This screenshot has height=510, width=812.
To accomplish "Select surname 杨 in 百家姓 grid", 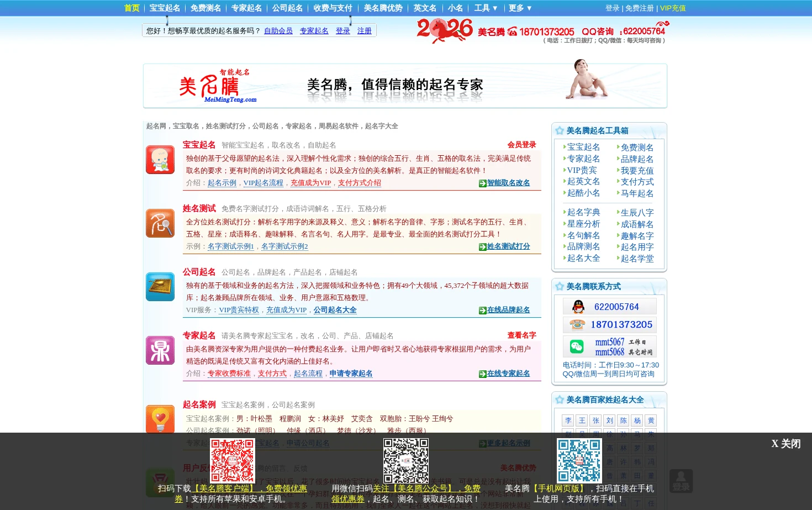I will [x=637, y=420].
